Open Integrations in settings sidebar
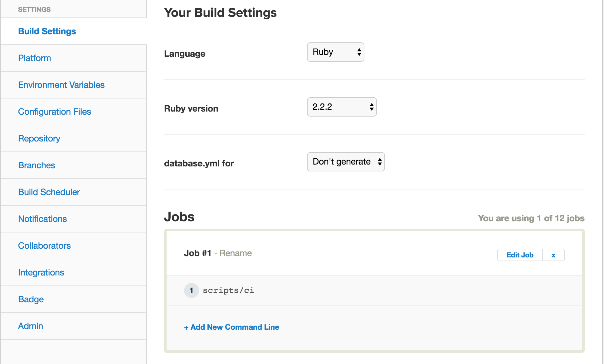Viewport: 604px width, 364px height. (x=41, y=272)
